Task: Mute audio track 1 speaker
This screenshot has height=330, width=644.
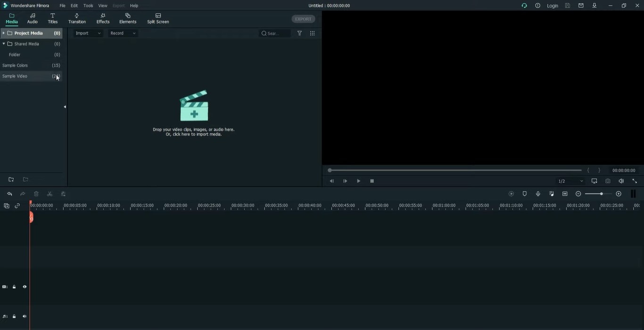Action: click(25, 316)
